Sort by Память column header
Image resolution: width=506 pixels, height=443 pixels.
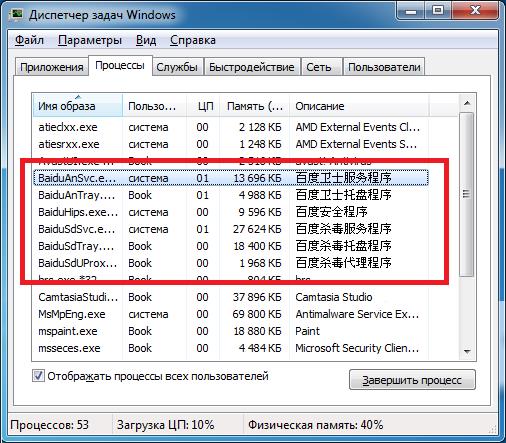pos(254,106)
